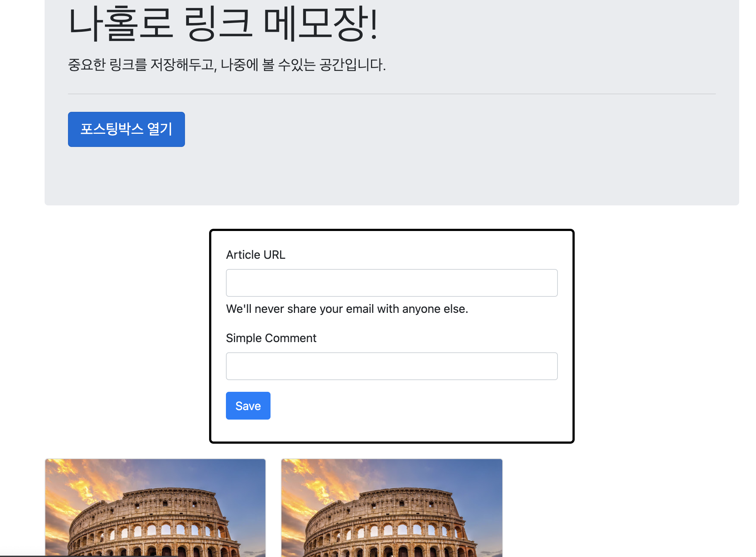
Task: Click the horizontal divider below the subtitle
Action: click(x=392, y=94)
